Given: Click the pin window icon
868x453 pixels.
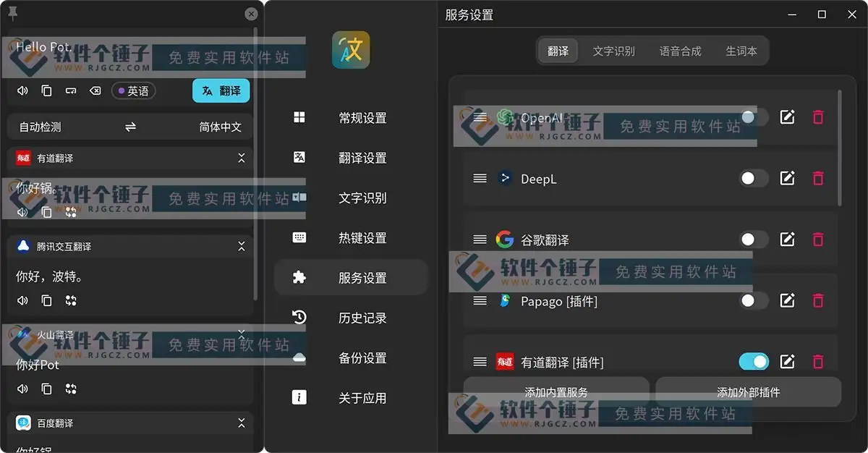Looking at the screenshot, I should 12,13.
